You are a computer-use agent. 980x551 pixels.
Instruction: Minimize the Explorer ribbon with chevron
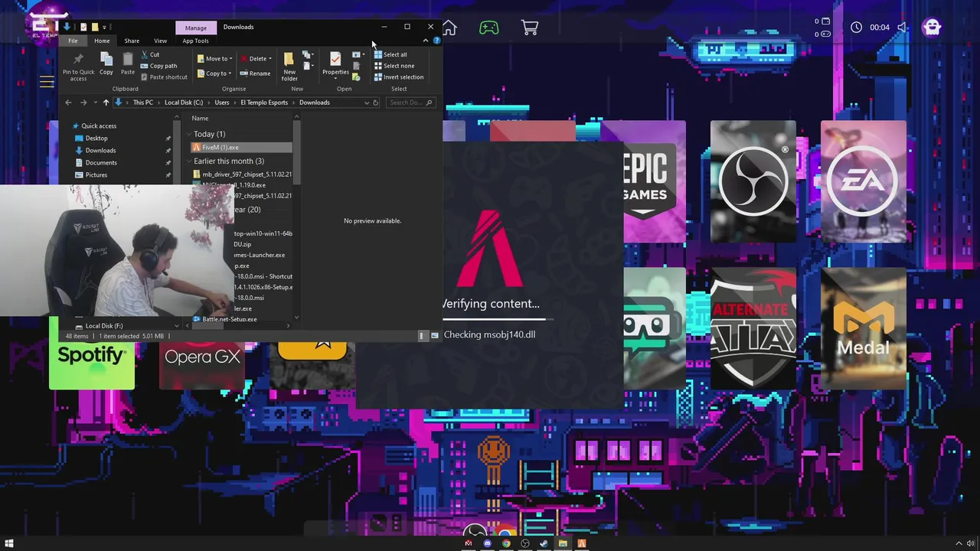point(426,41)
